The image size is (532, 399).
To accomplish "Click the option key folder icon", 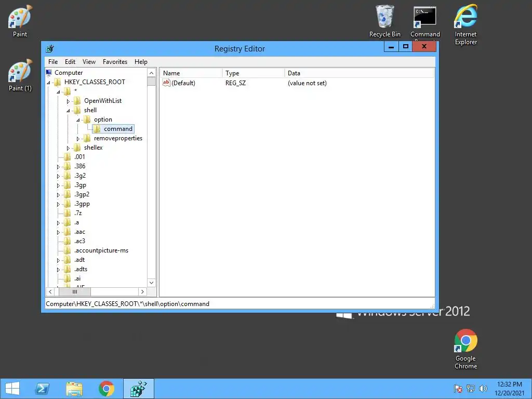I will [x=87, y=119].
